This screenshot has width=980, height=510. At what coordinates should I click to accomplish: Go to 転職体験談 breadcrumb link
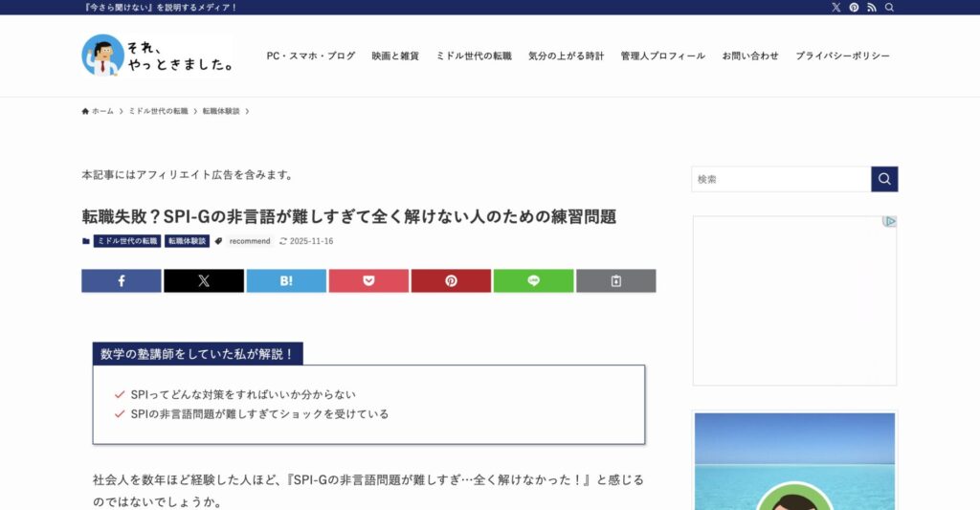(x=221, y=111)
